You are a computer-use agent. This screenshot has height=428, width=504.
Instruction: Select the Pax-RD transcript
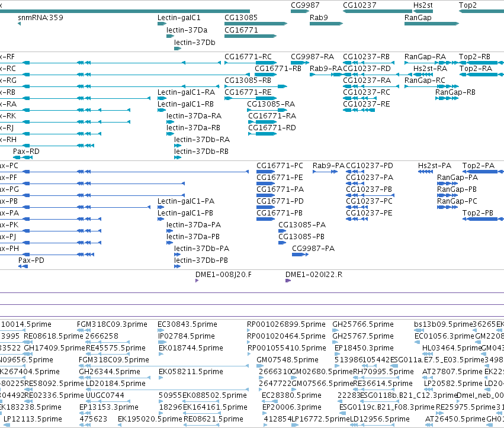click(23, 157)
